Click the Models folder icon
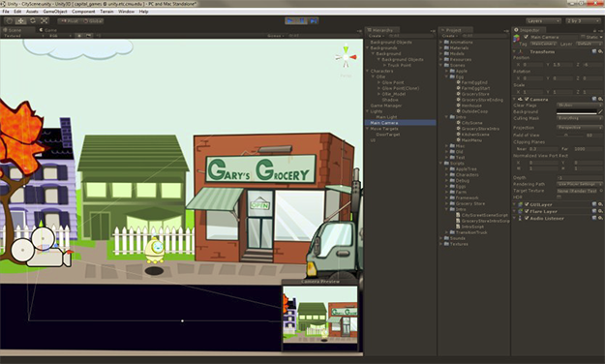The height and width of the screenshot is (364, 605). [446, 53]
